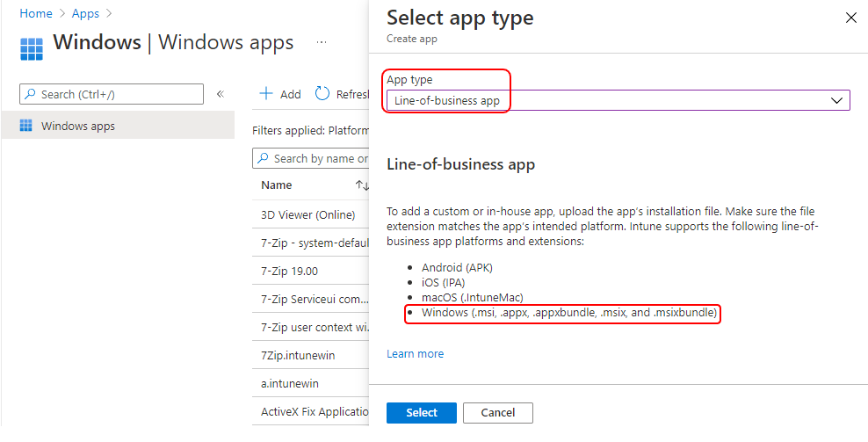Sort the list by Name column arrows
868x442 pixels.
362,185
